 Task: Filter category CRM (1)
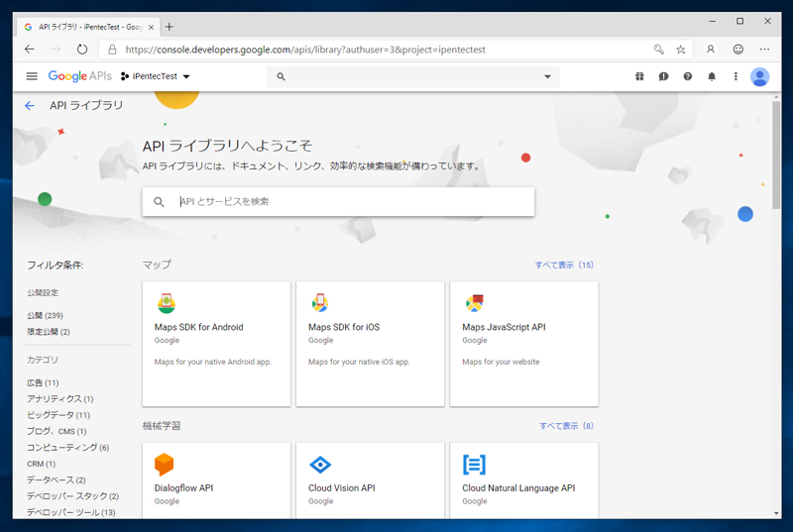coord(41,464)
